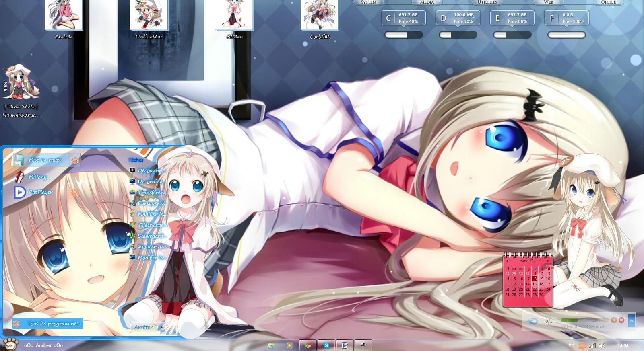Pause the download in the progress widget
Screen dimensions: 644x351
coord(613,320)
